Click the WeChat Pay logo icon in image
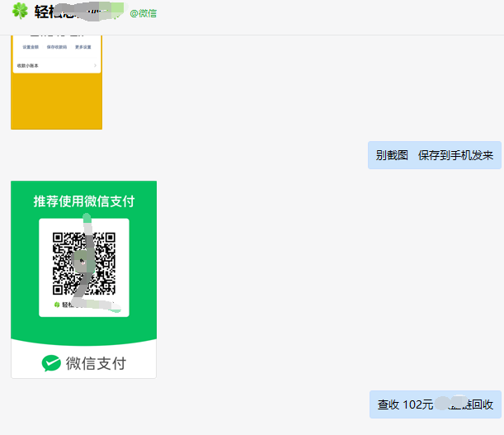The image size is (504, 435). pyautogui.click(x=51, y=363)
